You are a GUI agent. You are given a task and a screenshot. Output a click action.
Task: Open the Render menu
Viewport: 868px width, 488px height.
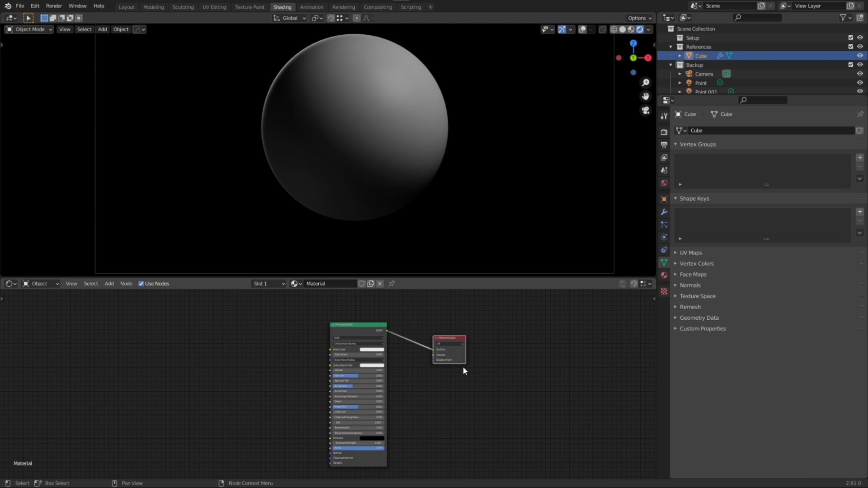tap(54, 6)
